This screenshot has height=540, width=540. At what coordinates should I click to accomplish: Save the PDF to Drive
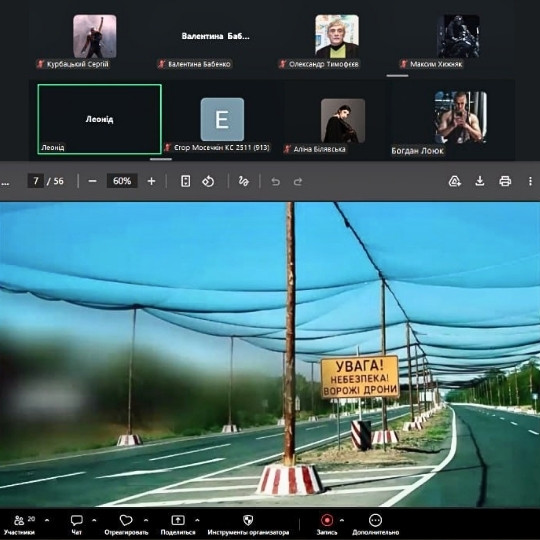[x=455, y=181]
